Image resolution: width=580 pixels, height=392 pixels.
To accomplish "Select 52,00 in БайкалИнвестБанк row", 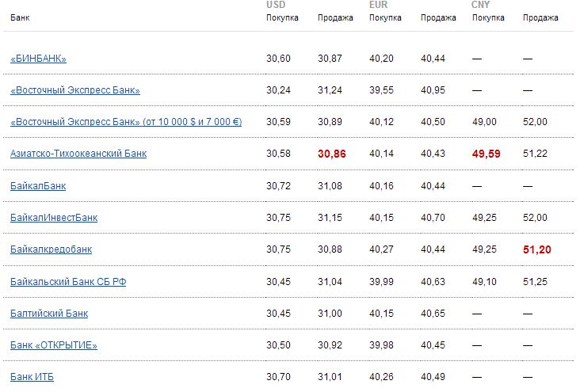I will pos(536,218).
